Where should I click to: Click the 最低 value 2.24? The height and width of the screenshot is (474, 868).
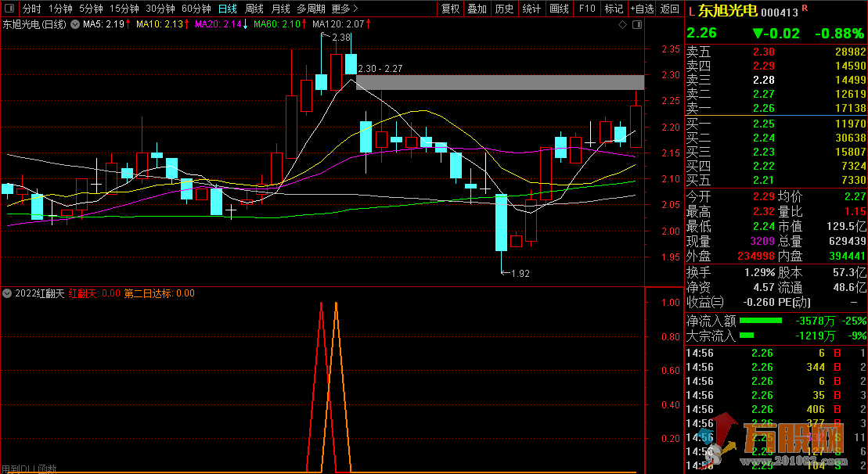(x=763, y=227)
